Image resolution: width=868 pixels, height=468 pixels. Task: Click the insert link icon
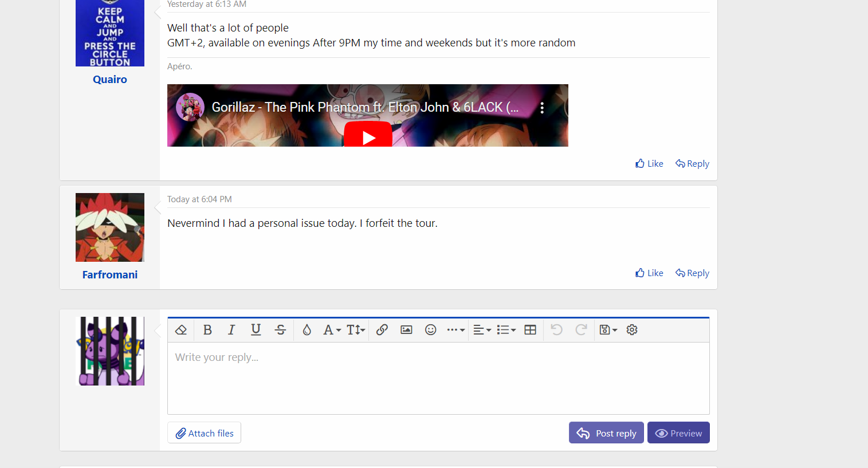click(382, 330)
